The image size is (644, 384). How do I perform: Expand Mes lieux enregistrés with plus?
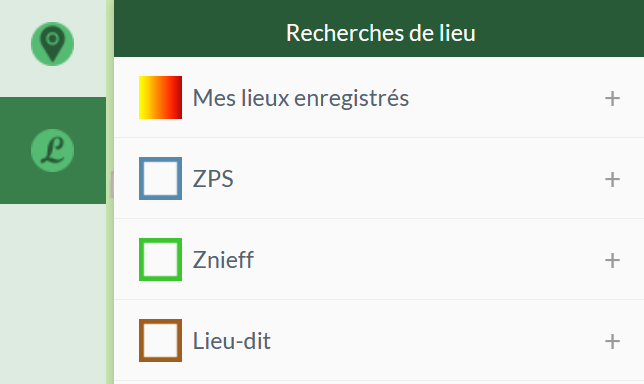click(612, 99)
